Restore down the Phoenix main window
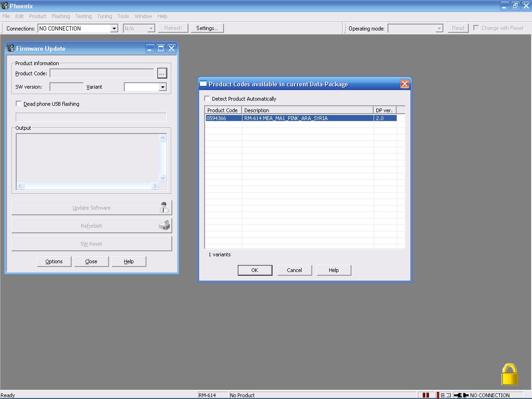532x399 pixels. 515,6
